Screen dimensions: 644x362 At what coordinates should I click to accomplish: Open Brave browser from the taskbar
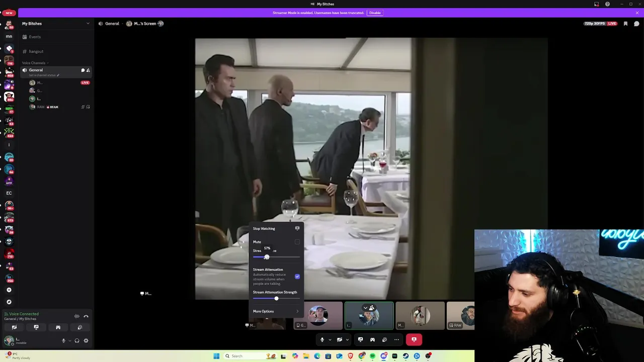pyautogui.click(x=350, y=356)
